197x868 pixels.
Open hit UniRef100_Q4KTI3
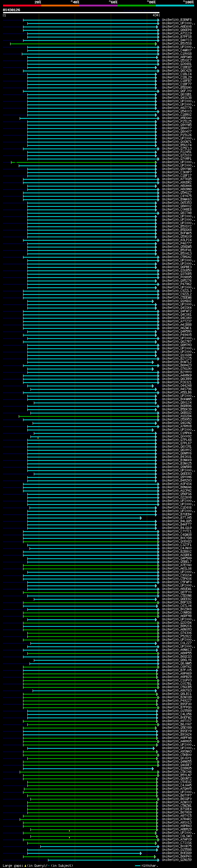point(177,40)
